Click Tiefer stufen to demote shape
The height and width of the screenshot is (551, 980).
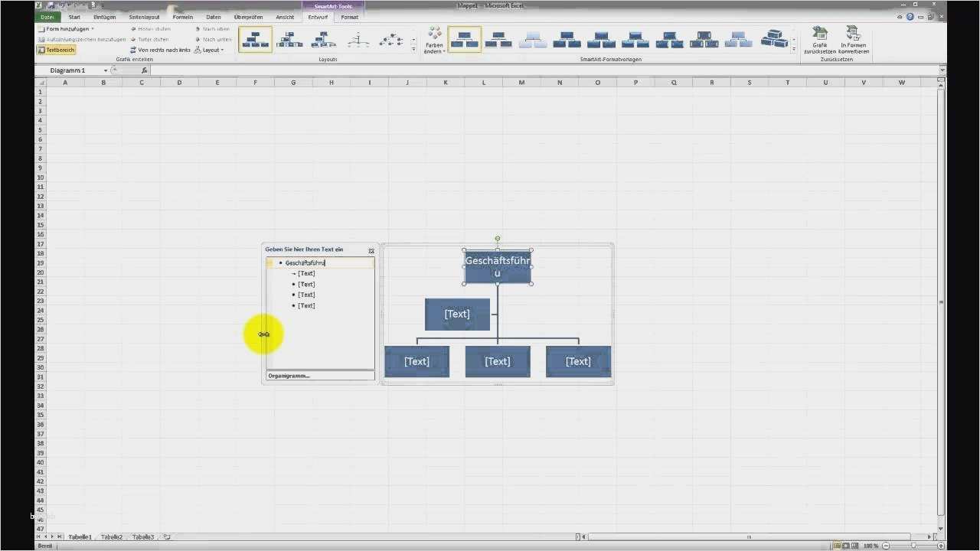click(149, 39)
